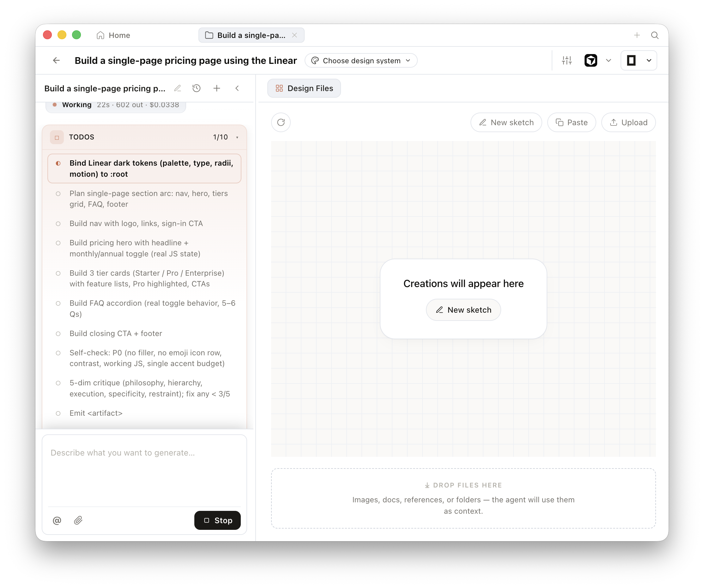
Task: Click the panel layout icon
Action: [x=631, y=60]
